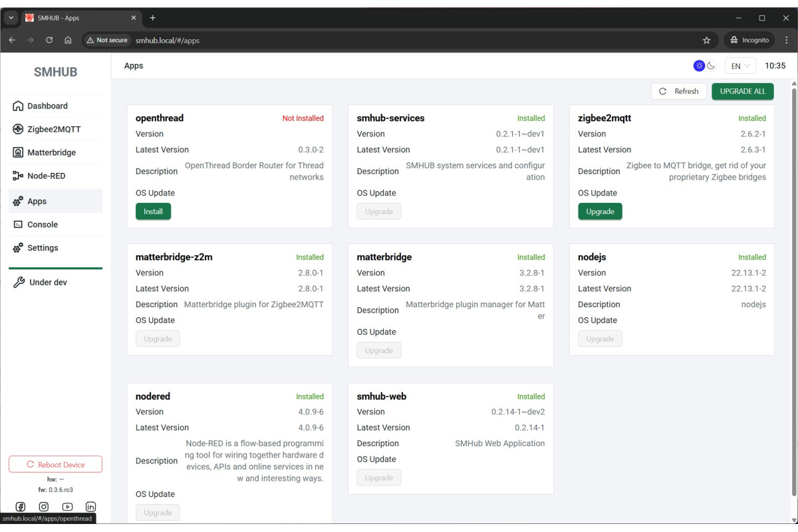798x532 pixels.
Task: Navigate to the Dashboard page
Action: click(x=47, y=106)
